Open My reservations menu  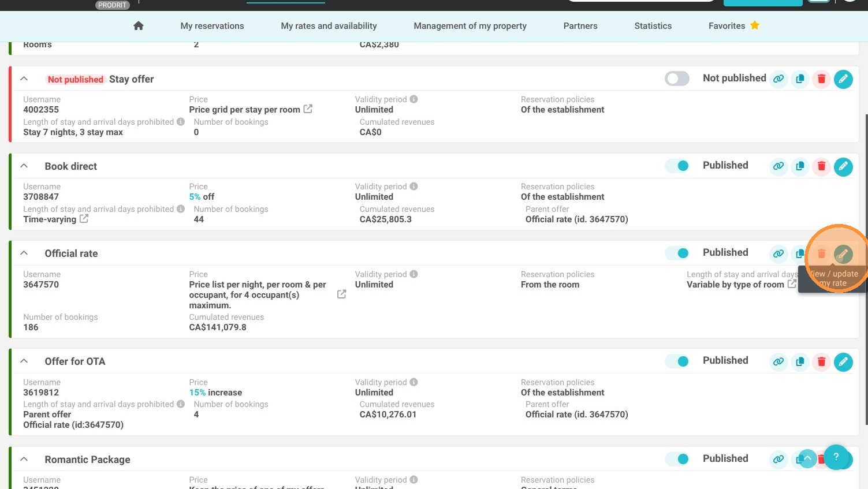click(x=212, y=26)
